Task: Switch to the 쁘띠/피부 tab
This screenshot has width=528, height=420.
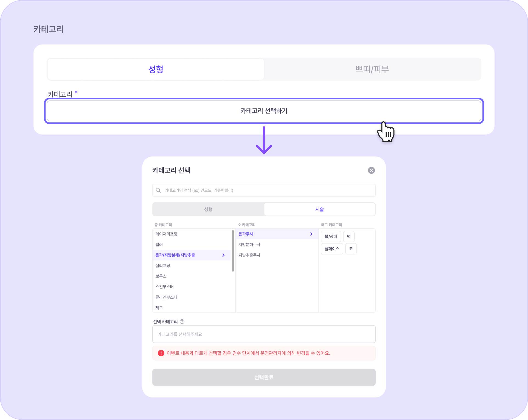Action: click(372, 69)
